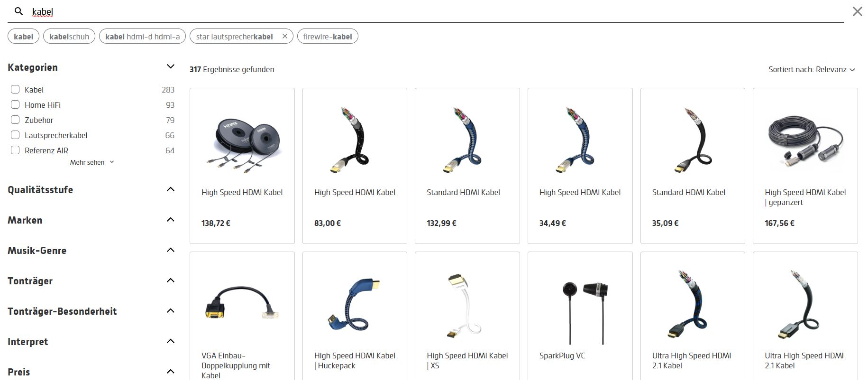
Task: Choose the firewire-kabel suggestion chip
Action: [328, 37]
